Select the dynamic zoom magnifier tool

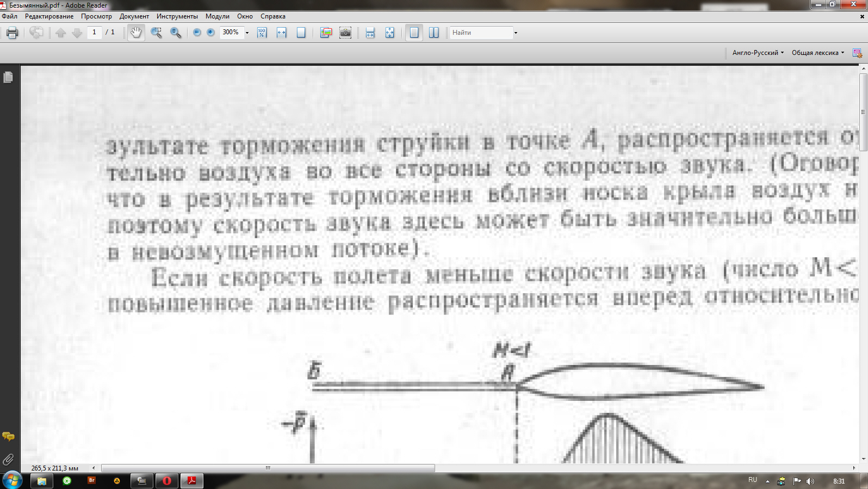176,33
